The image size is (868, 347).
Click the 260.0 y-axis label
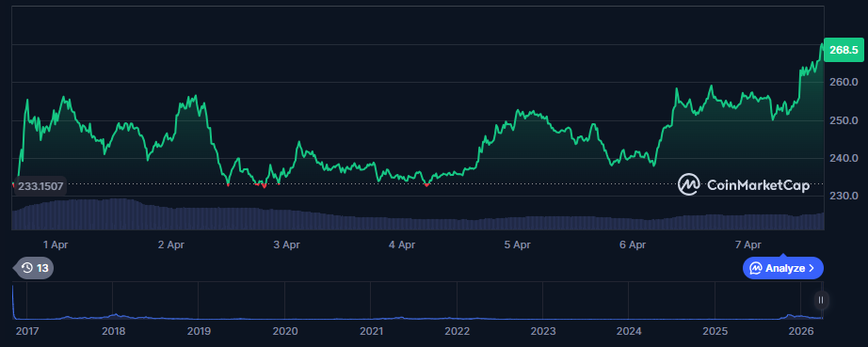(844, 83)
